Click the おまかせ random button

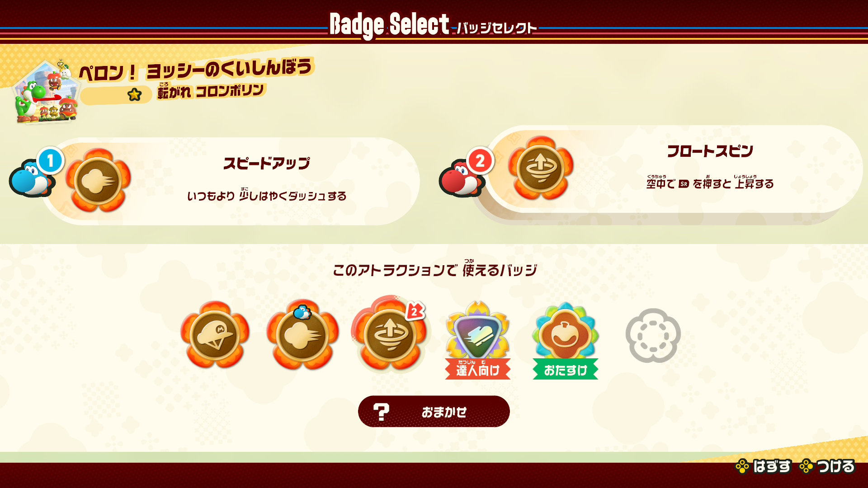[434, 411]
